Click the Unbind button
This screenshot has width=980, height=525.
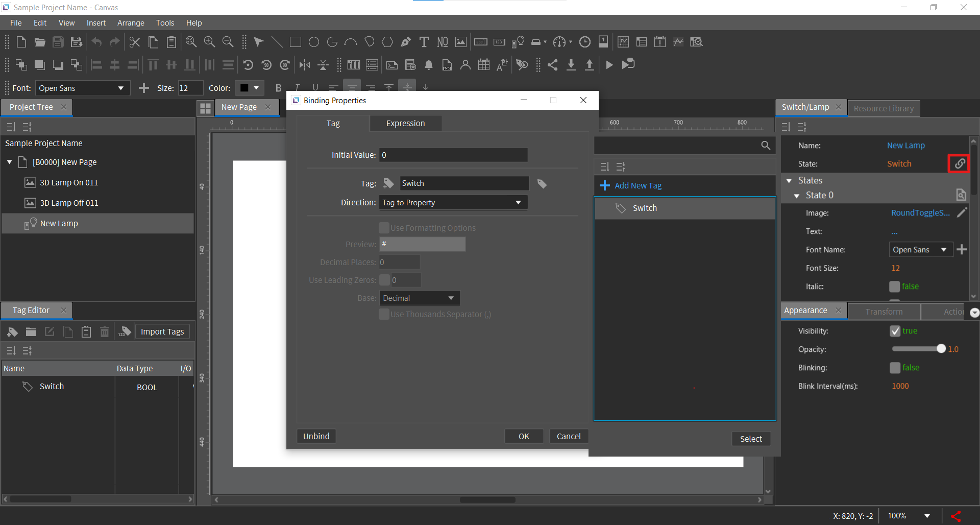(316, 436)
